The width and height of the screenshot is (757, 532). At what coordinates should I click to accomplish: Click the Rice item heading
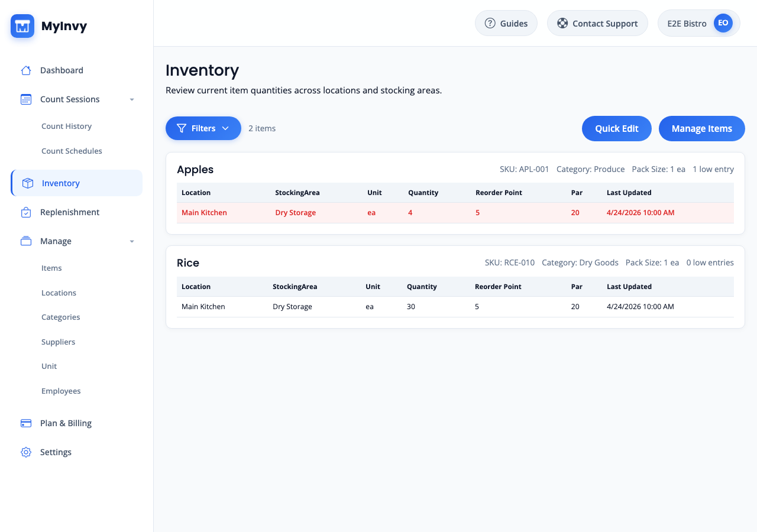188,263
